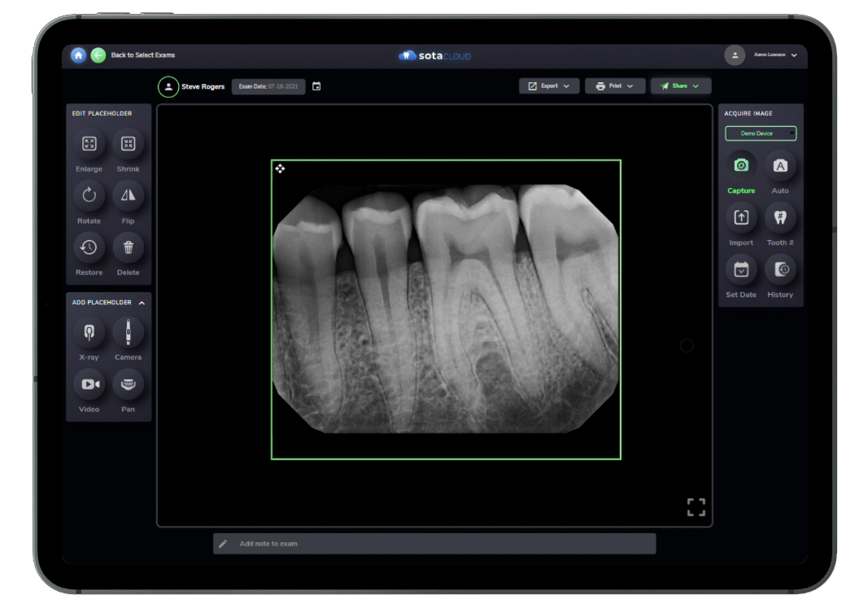Open the Demo Device selector
This screenshot has height=608, width=868.
coord(761,133)
